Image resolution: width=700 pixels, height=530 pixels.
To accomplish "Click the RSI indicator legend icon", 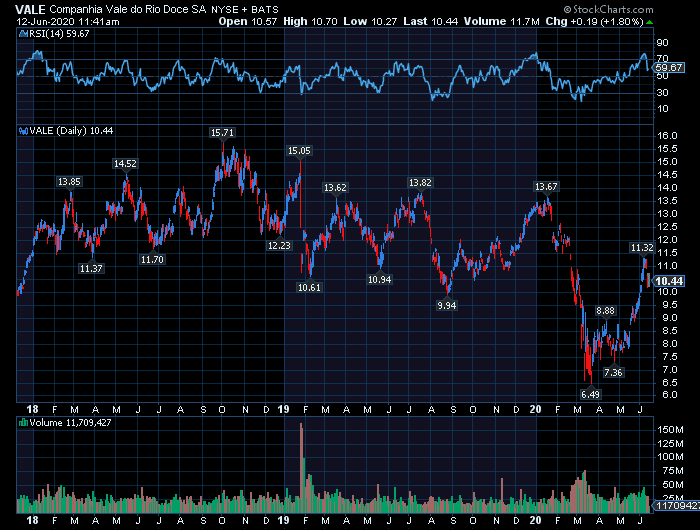I will (23, 33).
